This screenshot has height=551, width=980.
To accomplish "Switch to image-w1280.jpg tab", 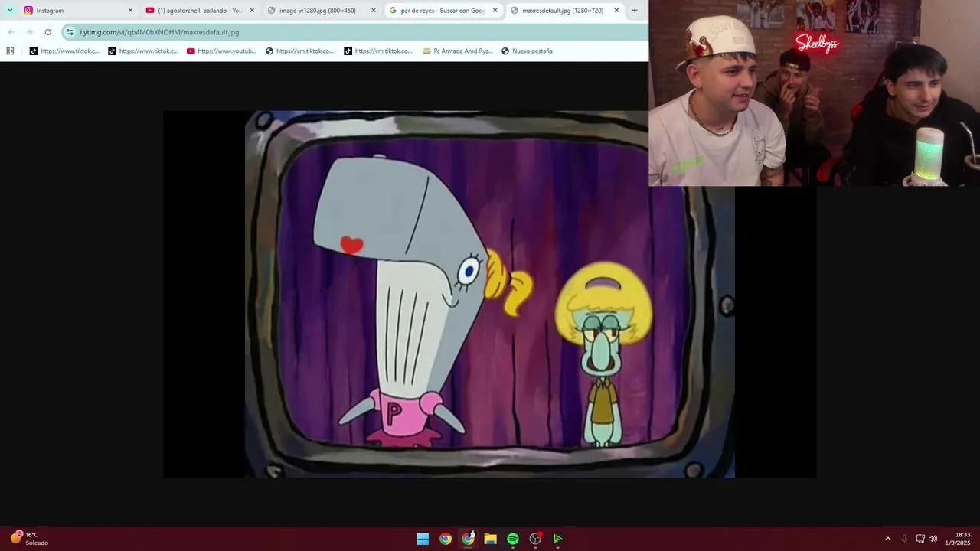I will click(x=322, y=11).
